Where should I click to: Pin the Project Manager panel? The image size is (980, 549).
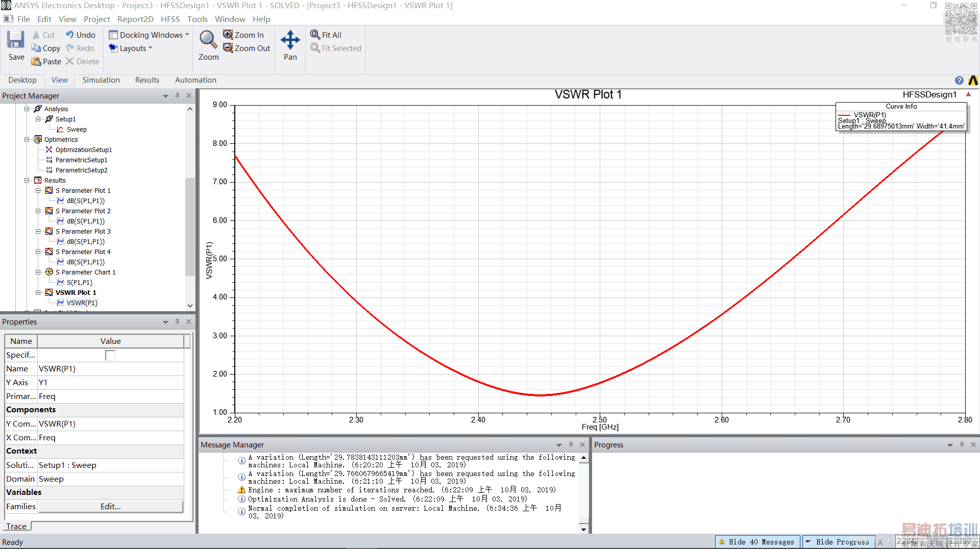pyautogui.click(x=177, y=96)
